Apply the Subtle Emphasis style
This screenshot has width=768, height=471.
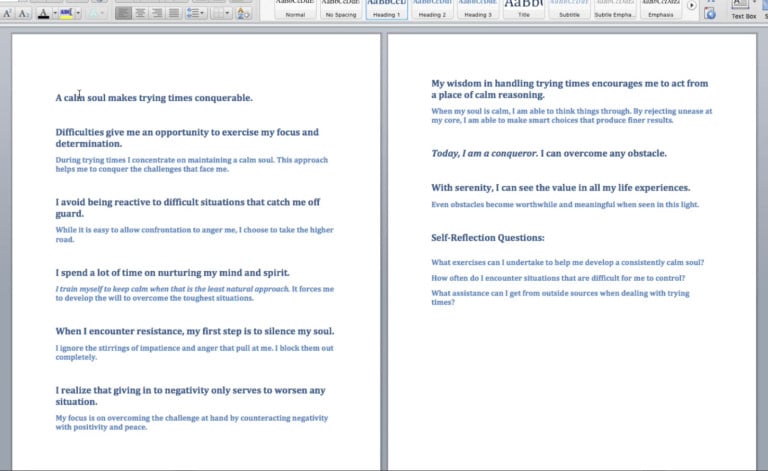(x=615, y=9)
